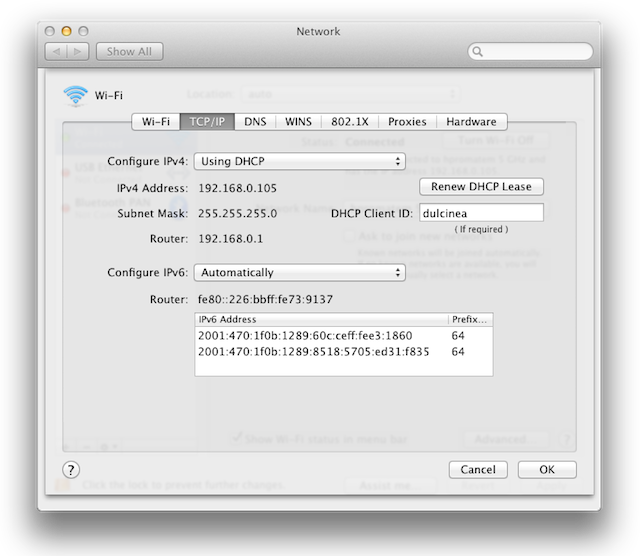Click the DHCP Client ID field
640x556 pixels.
pyautogui.click(x=482, y=213)
